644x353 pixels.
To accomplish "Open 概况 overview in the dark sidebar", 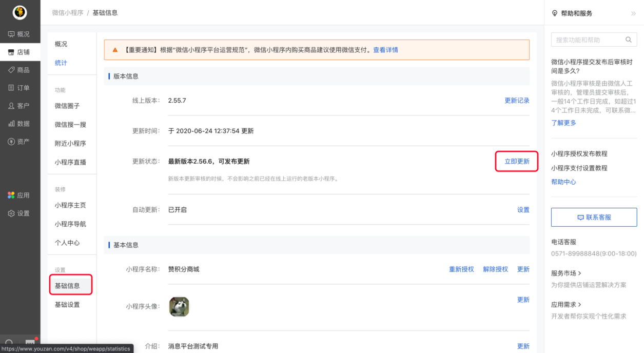I will 19,34.
